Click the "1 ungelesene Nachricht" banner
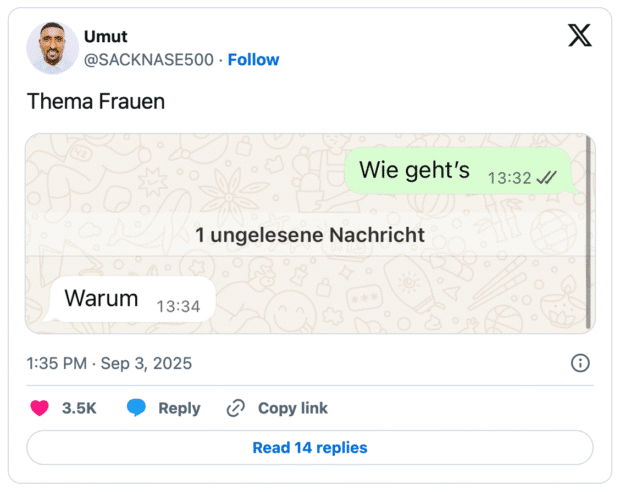 310,236
